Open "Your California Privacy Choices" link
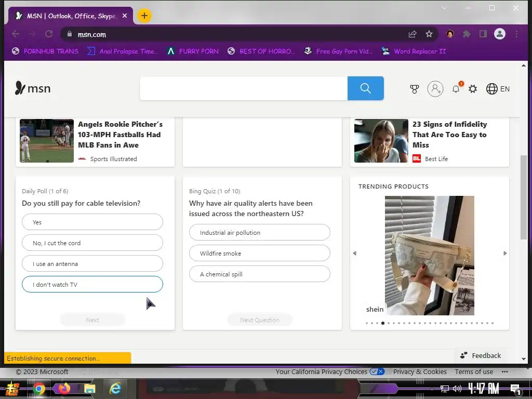The height and width of the screenshot is (399, 532). pyautogui.click(x=330, y=371)
